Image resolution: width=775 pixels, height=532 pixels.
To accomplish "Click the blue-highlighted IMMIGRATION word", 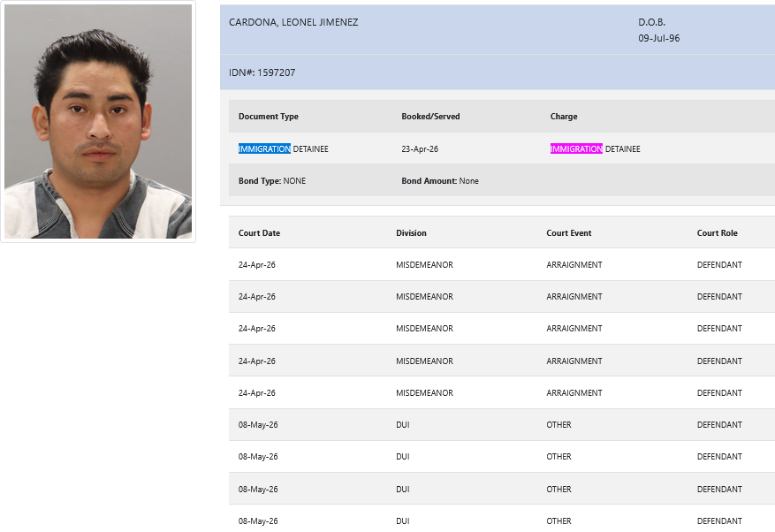I will pos(264,149).
